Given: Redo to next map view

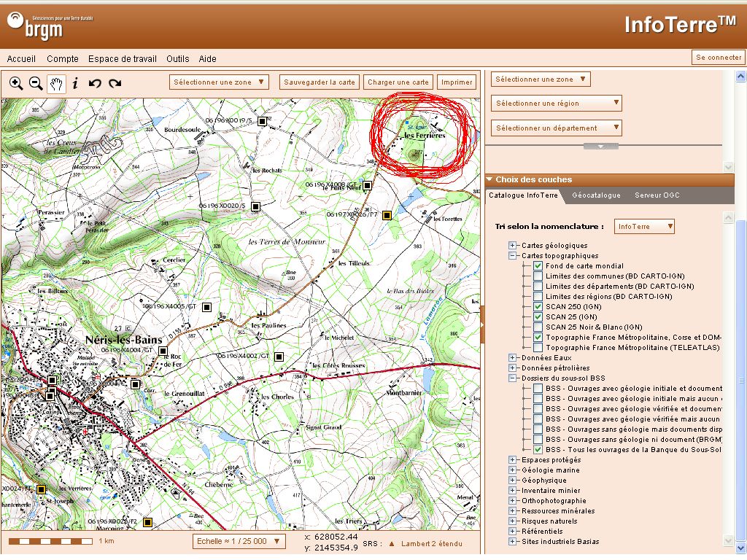Looking at the screenshot, I should click(115, 83).
